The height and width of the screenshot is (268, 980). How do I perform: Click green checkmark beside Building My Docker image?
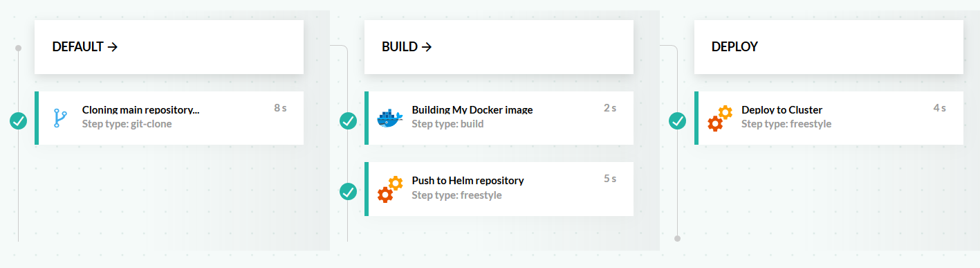[x=348, y=121]
